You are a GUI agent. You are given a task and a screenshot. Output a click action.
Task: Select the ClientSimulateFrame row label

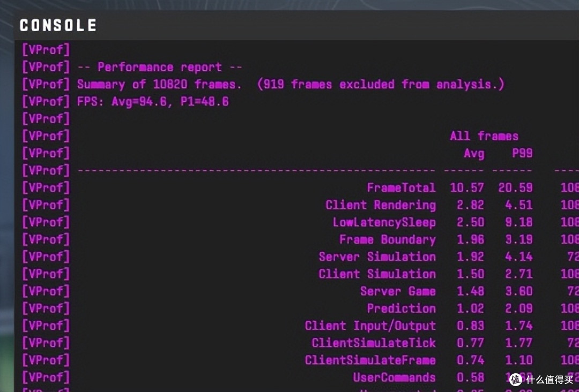[370, 360]
